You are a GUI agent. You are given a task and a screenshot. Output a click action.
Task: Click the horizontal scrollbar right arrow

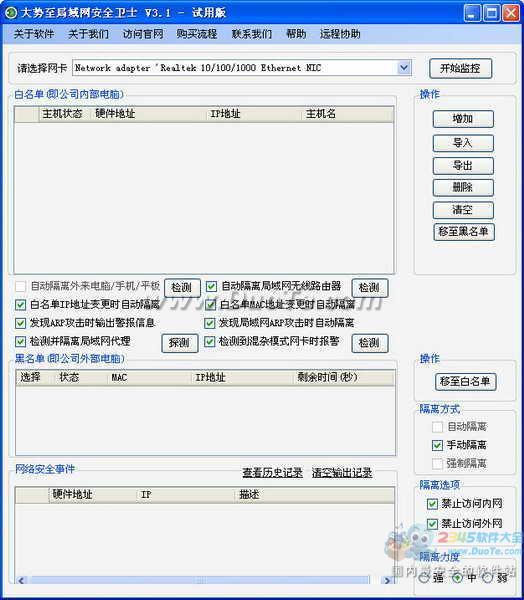click(x=387, y=580)
